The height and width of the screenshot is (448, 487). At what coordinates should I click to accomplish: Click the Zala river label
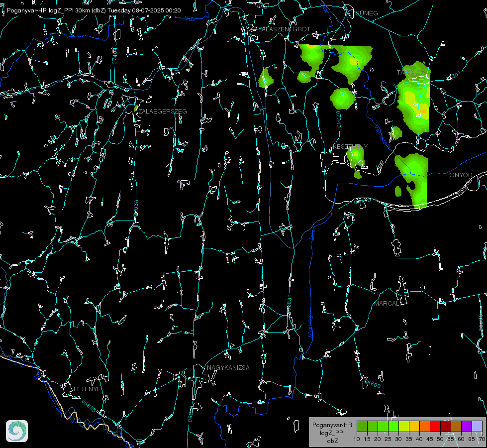tap(312, 234)
